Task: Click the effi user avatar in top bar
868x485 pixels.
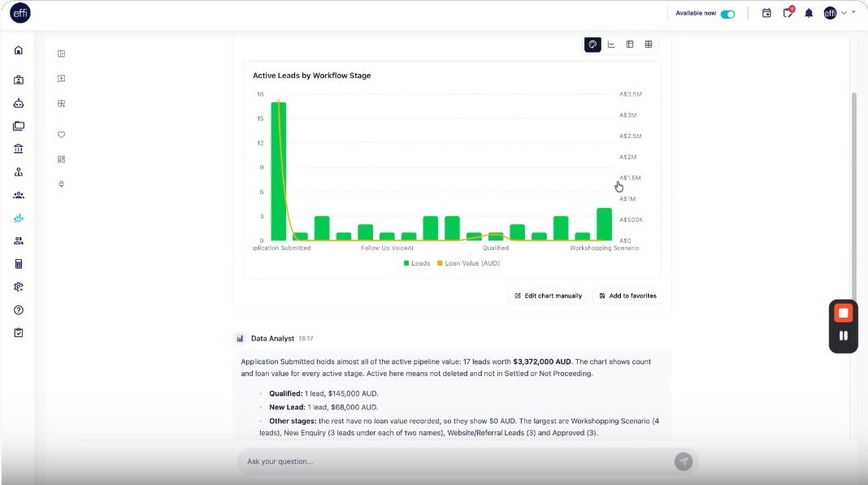Action: coord(830,13)
